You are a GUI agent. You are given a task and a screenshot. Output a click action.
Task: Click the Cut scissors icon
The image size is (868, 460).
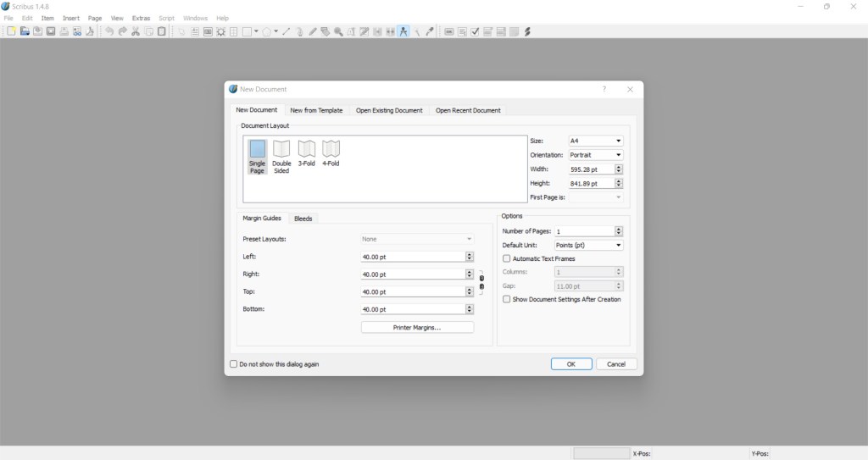pos(136,31)
